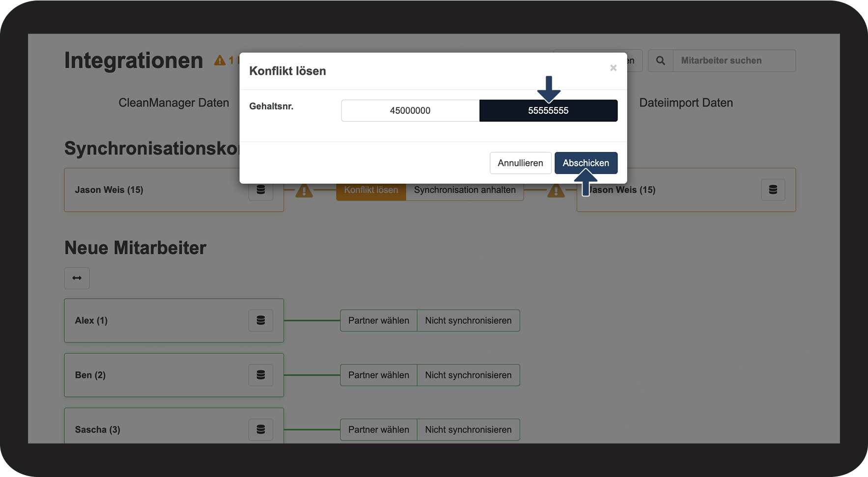Click the Annullieren button

coord(520,163)
